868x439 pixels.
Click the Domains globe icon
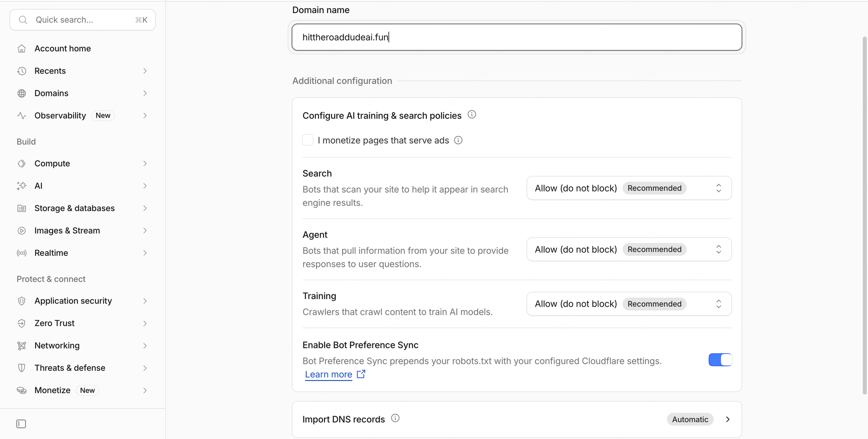(22, 93)
